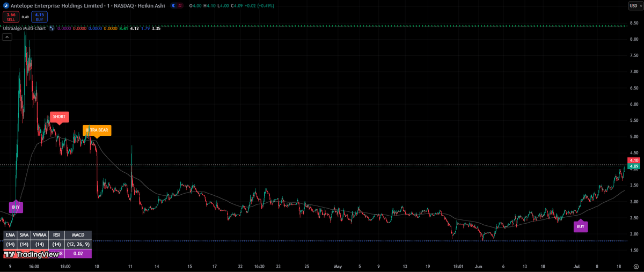Click the 6.00 price axis label
Viewport: 644px width, 272px height.
tap(634, 104)
